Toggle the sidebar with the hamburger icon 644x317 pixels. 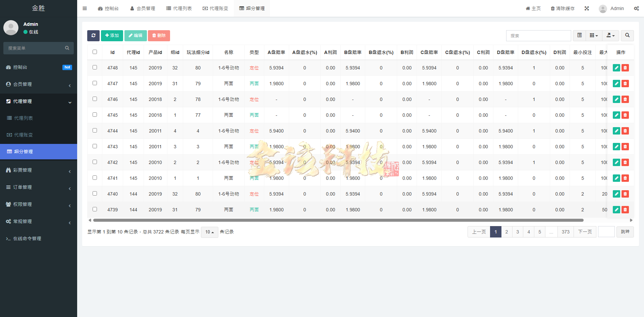(x=85, y=8)
